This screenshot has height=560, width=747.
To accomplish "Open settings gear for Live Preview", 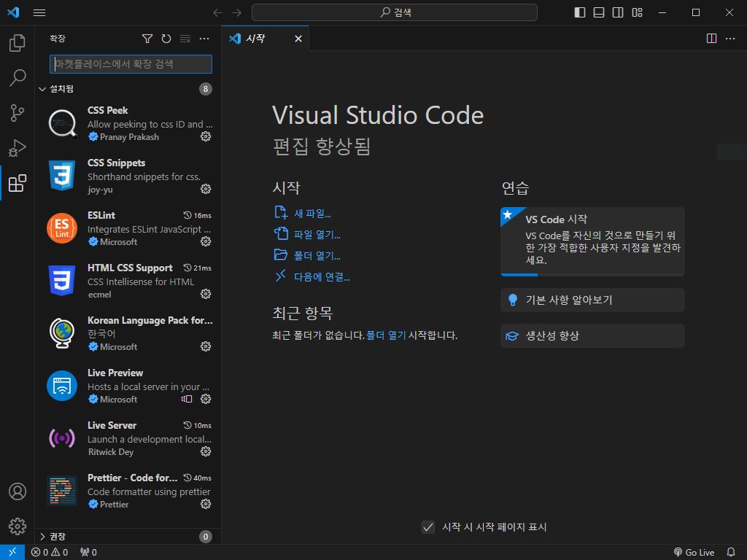I will (205, 399).
